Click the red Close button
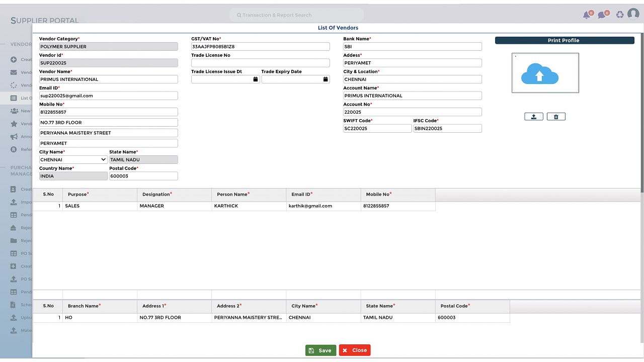The height and width of the screenshot is (362, 644). tap(355, 350)
